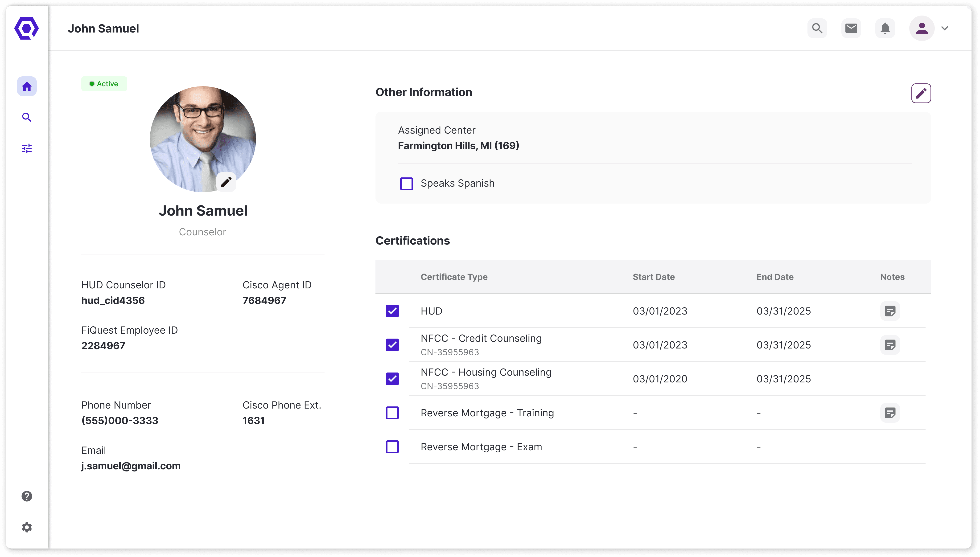Open the sidebar search icon
This screenshot has width=980, height=557.
coord(27,117)
